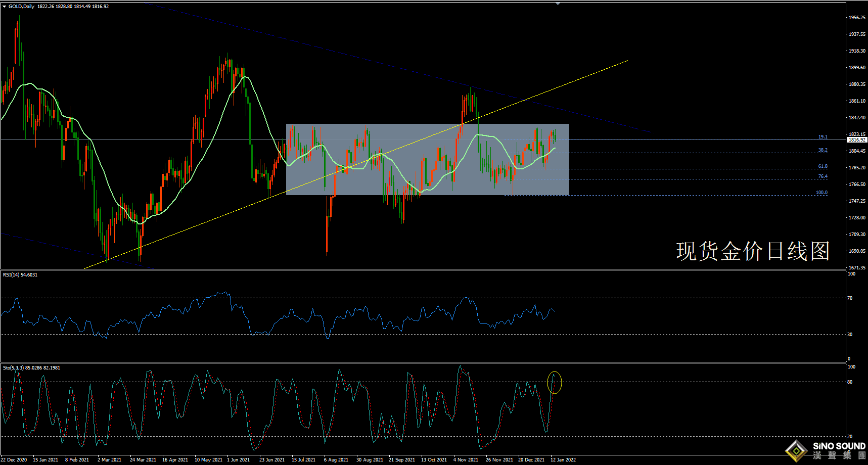Click the Sto(5,3,3) indicator label
Image resolution: width=868 pixels, height=465 pixels.
(x=31, y=368)
